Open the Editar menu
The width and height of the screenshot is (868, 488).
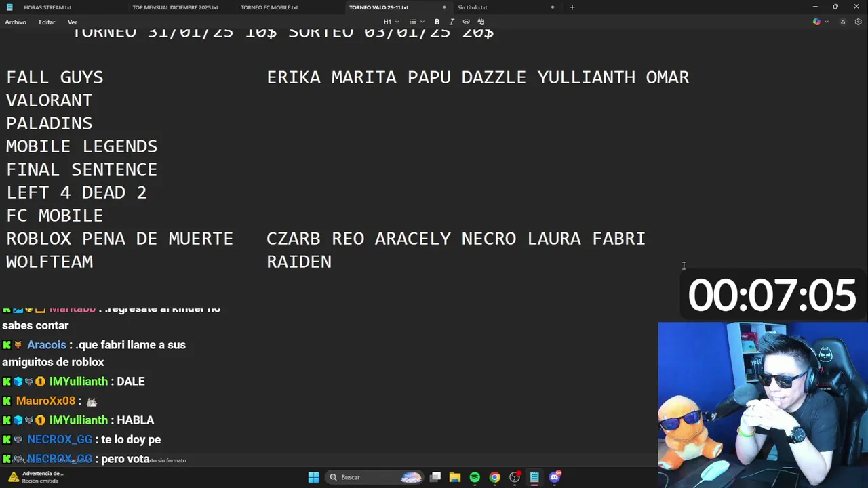(47, 22)
